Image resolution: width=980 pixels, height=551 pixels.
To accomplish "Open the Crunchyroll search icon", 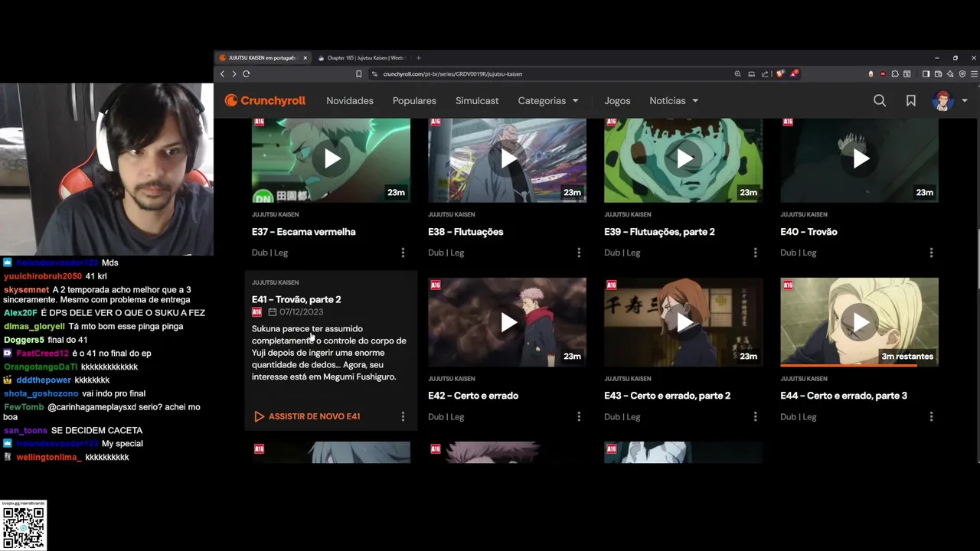I will pyautogui.click(x=880, y=100).
